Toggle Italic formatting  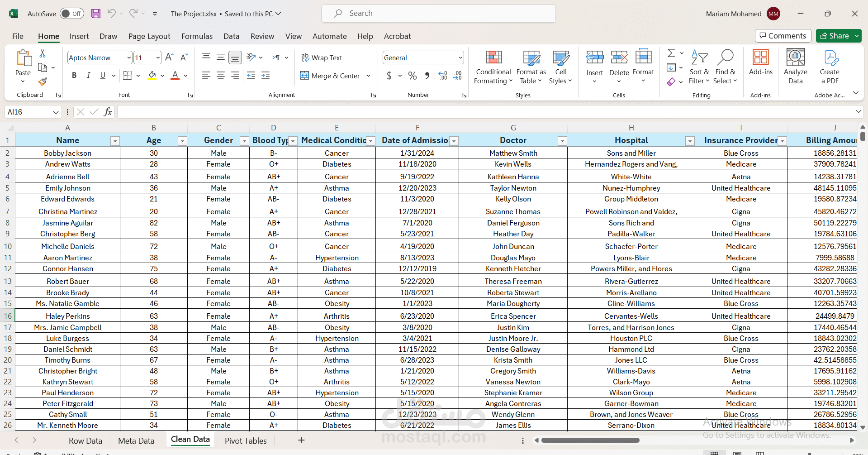(x=89, y=76)
